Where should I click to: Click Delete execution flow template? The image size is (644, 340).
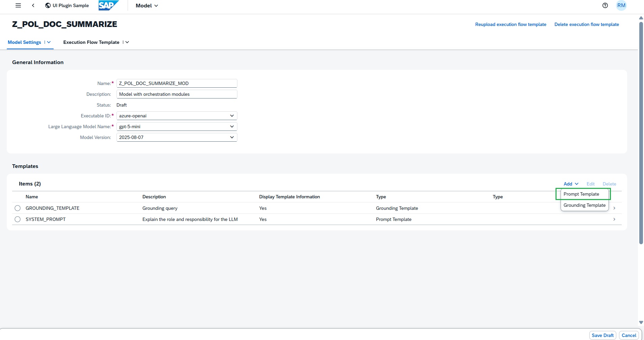tap(587, 24)
